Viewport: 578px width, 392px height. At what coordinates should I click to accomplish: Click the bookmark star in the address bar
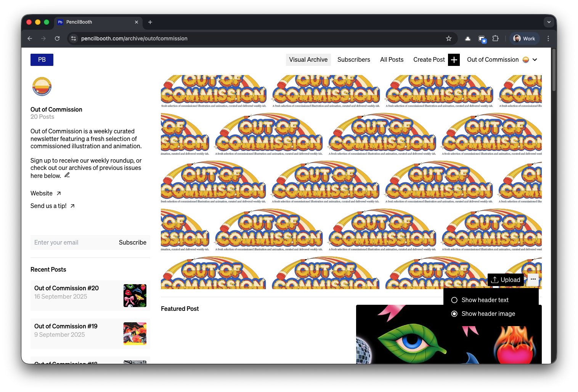coord(449,38)
